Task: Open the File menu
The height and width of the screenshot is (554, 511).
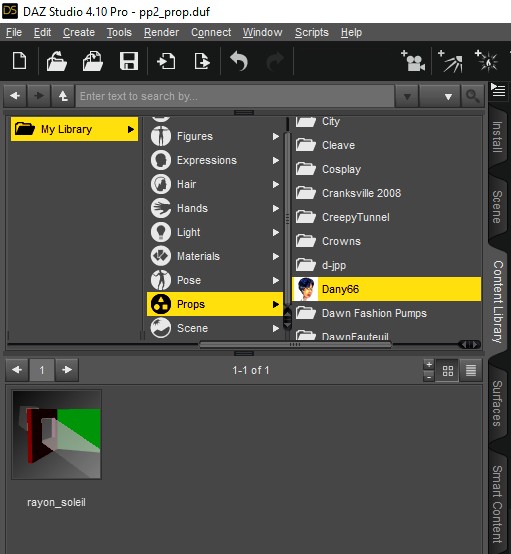Action: pyautogui.click(x=14, y=33)
